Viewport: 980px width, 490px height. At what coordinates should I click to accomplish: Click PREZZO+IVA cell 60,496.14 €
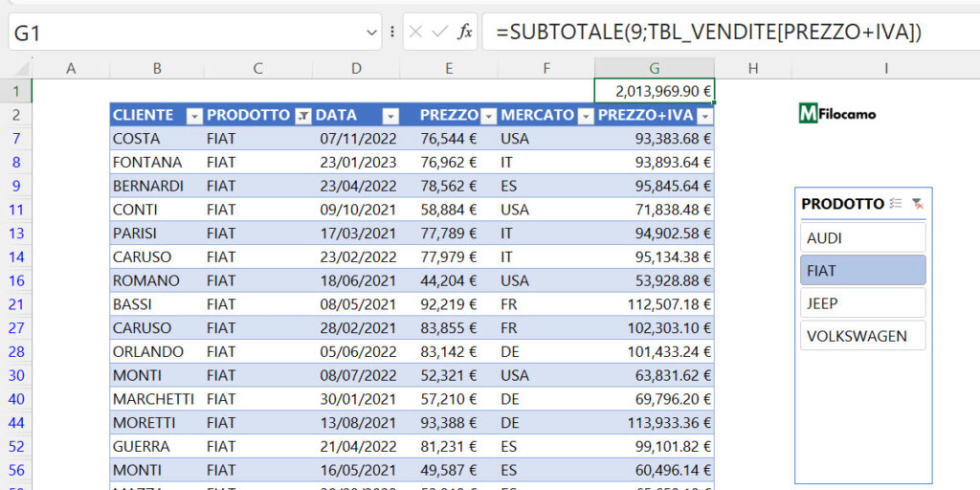tap(655, 470)
